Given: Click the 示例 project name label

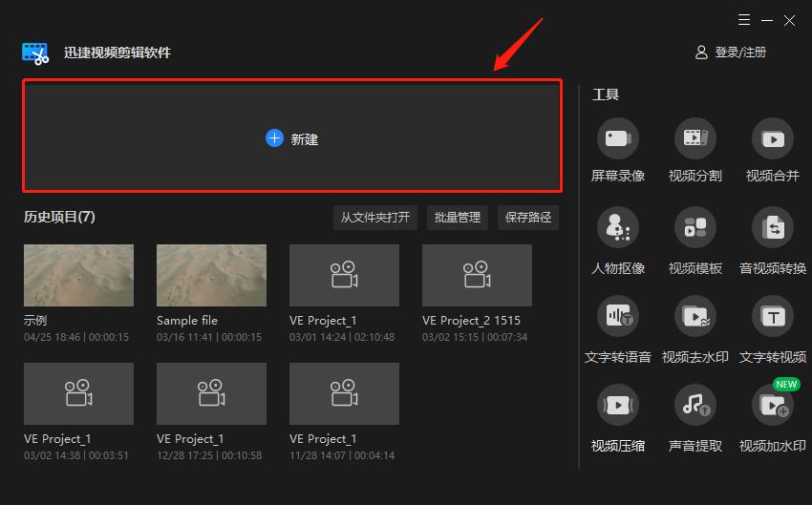Looking at the screenshot, I should (x=35, y=321).
